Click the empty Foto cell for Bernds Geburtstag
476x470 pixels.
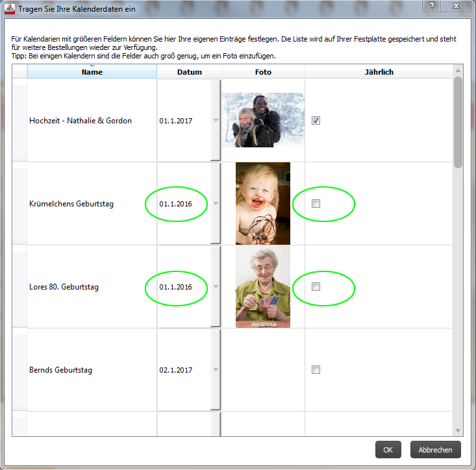click(263, 370)
